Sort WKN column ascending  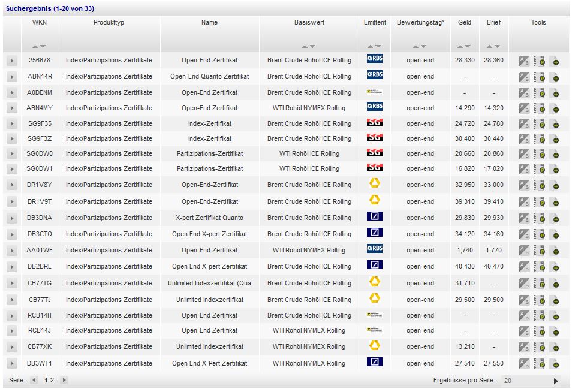click(x=35, y=46)
